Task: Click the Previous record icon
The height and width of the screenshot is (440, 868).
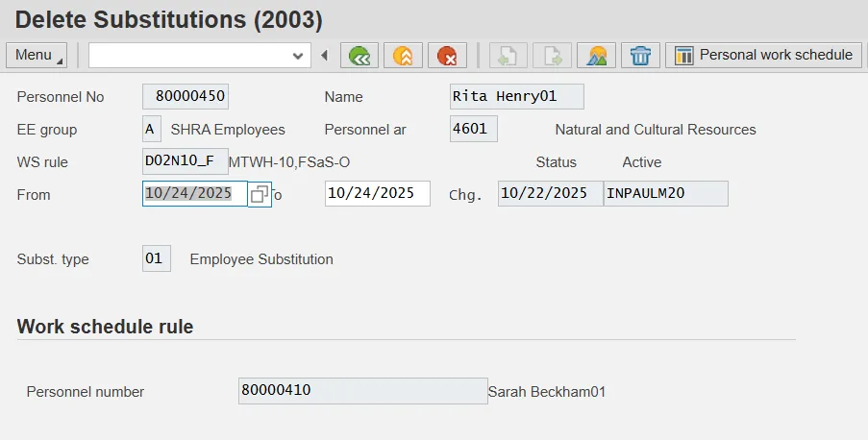Action: tap(508, 56)
